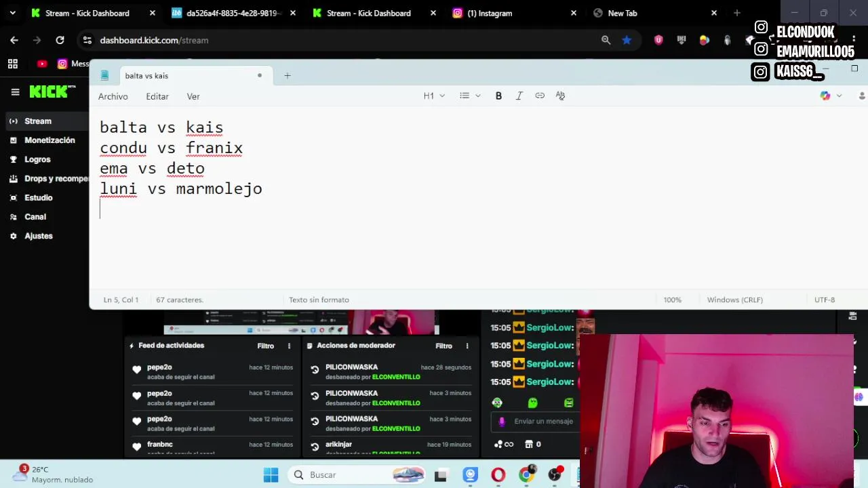Open the browser tab search chevron
Screen dimensions: 868x488
tap(12, 13)
